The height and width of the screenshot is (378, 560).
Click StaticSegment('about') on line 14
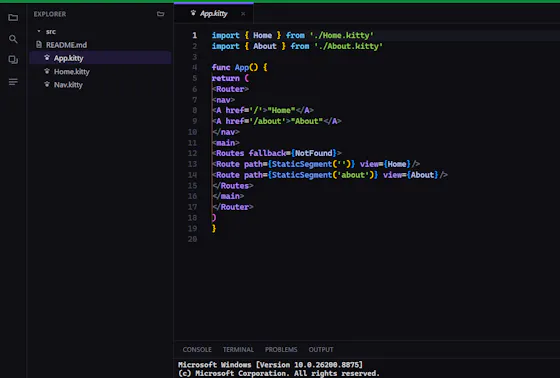coord(322,174)
